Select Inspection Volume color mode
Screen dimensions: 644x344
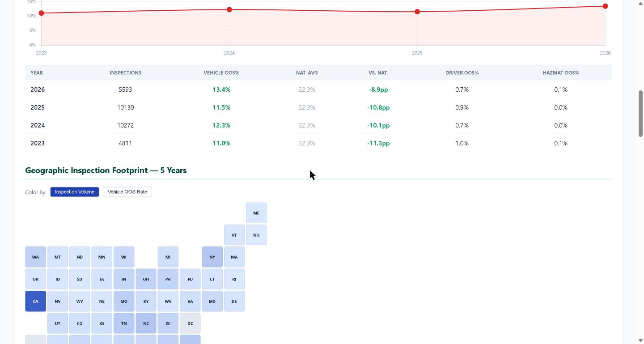75,192
